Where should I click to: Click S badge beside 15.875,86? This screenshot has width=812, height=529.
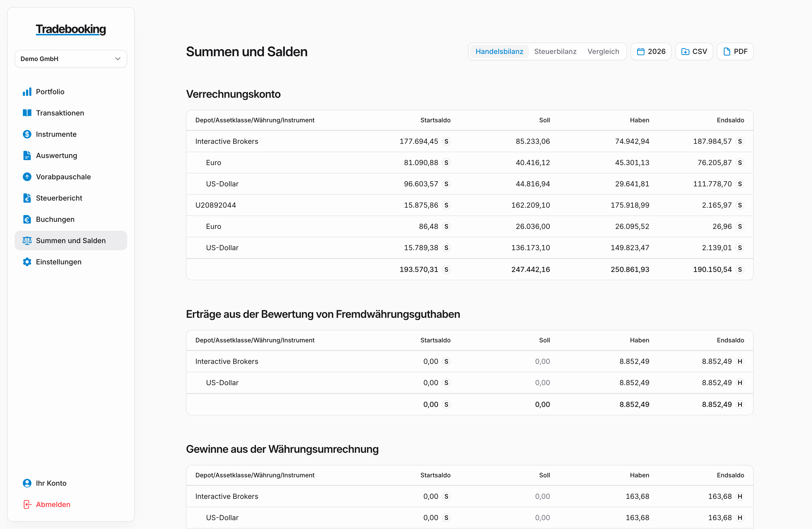pos(446,205)
